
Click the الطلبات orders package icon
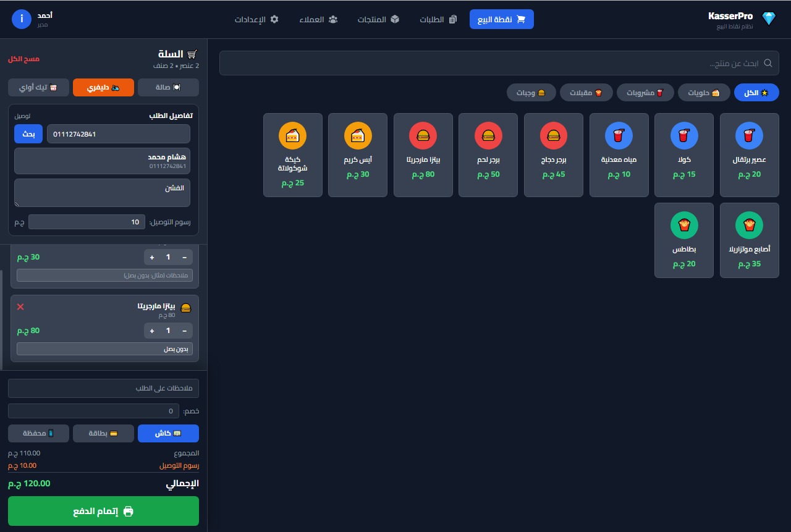[x=453, y=19]
